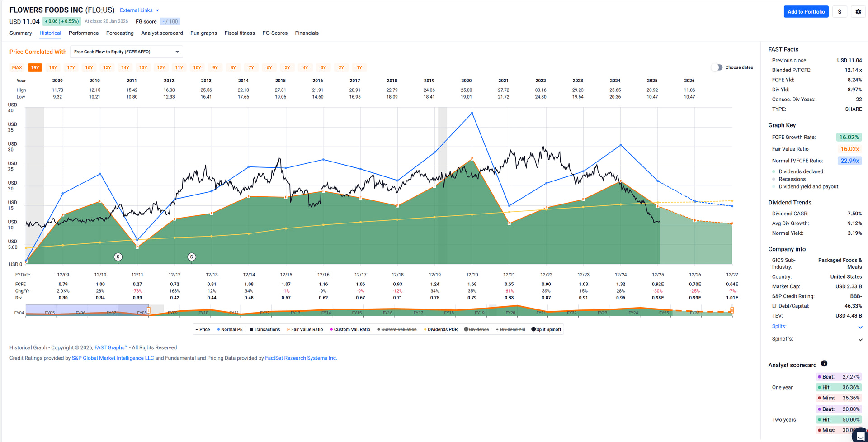The image size is (868, 442).
Task: Enable the Choose dates switch
Action: (717, 67)
